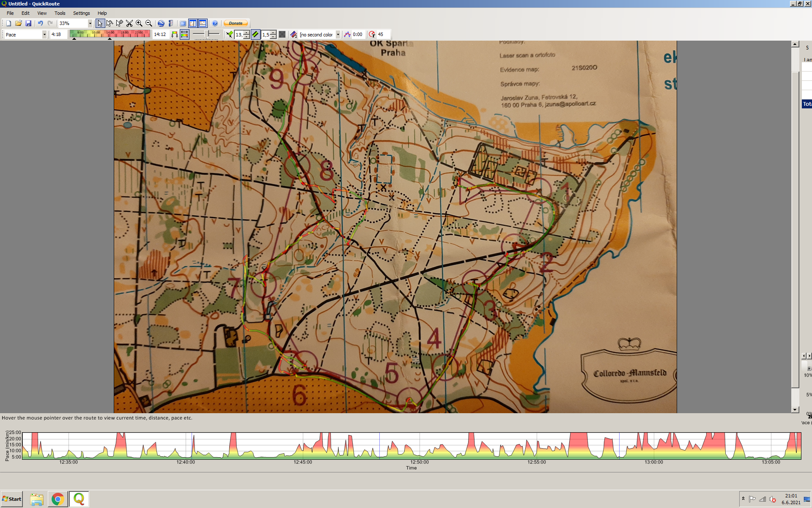Image resolution: width=812 pixels, height=508 pixels.
Task: Open the Pace color-coding attribute dropdown
Action: point(44,35)
